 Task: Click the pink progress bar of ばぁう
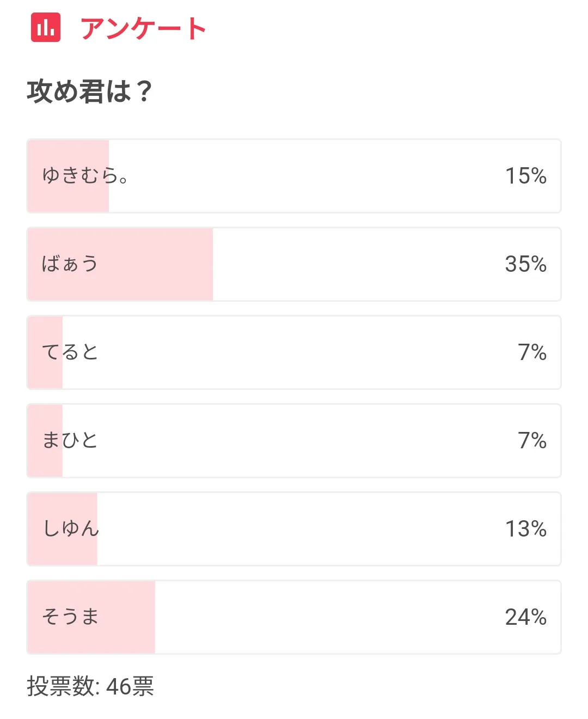click(x=120, y=264)
